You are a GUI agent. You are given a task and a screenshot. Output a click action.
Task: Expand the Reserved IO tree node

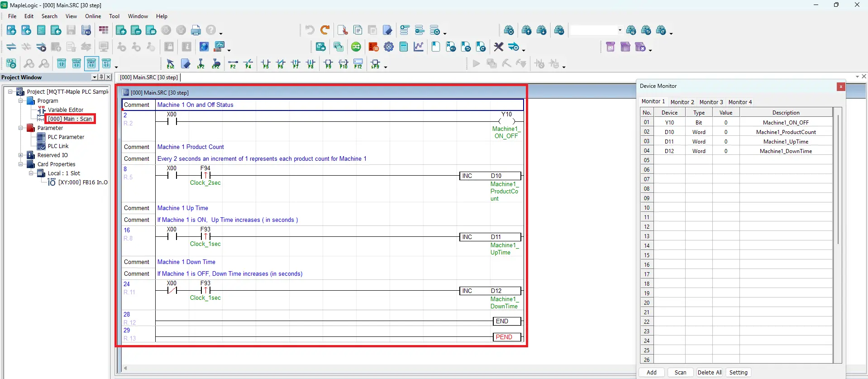pos(21,155)
